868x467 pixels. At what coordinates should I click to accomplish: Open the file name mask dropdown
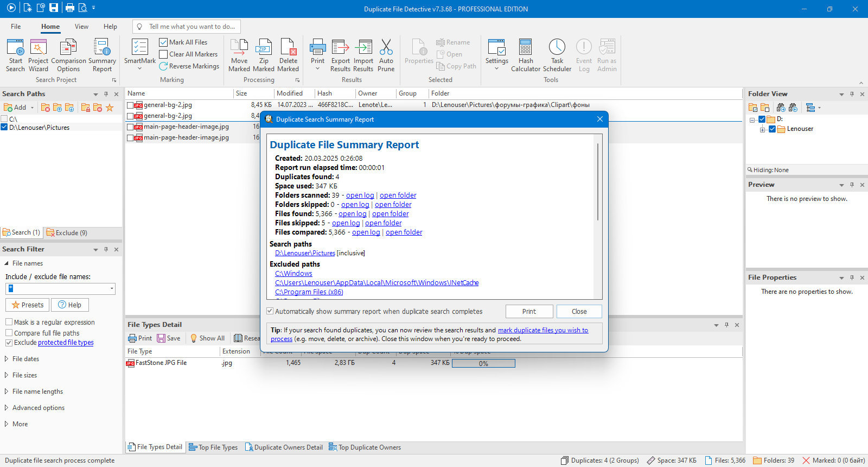(112, 289)
